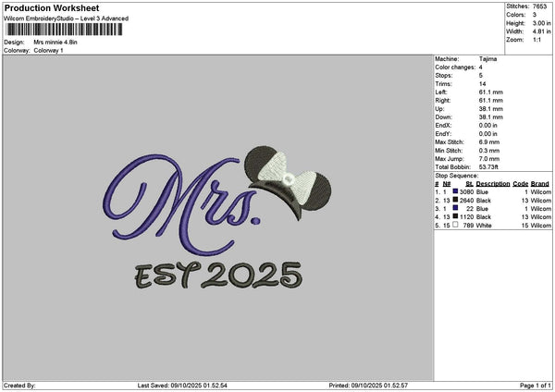
Task: Click 'Printed: 09/10/2025 01.52.57' footer text
Action: click(368, 386)
